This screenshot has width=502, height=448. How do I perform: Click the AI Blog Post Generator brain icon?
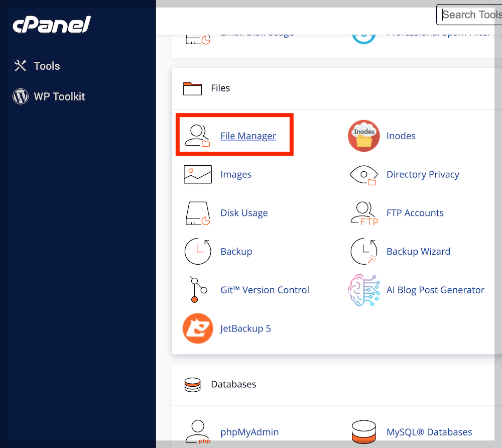(363, 290)
